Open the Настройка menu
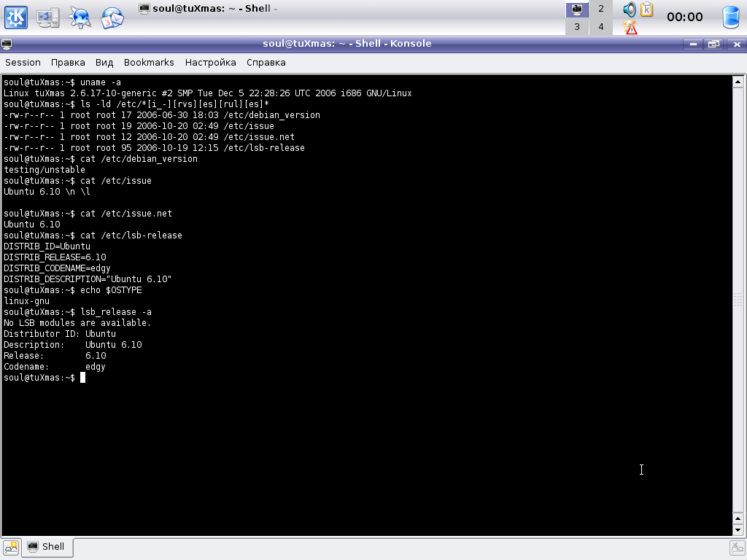 [x=210, y=63]
